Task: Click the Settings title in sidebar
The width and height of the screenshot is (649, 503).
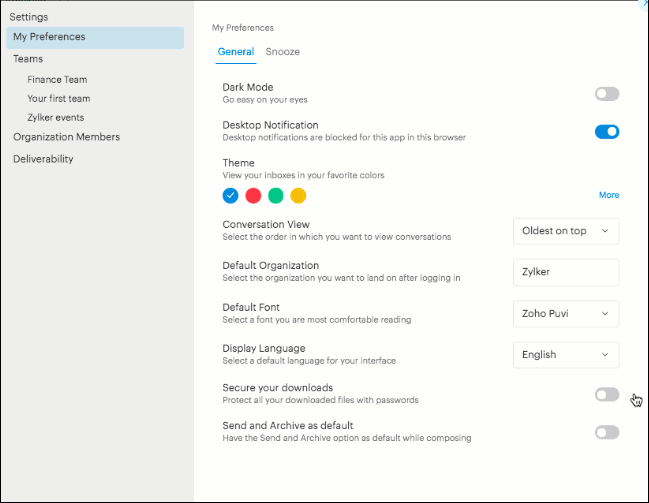Action: [29, 17]
